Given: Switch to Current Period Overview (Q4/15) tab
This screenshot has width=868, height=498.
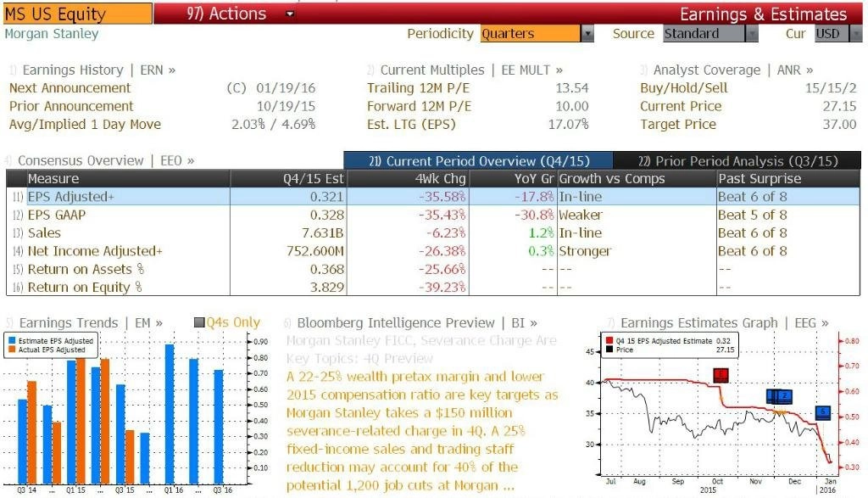Looking at the screenshot, I should tap(479, 161).
